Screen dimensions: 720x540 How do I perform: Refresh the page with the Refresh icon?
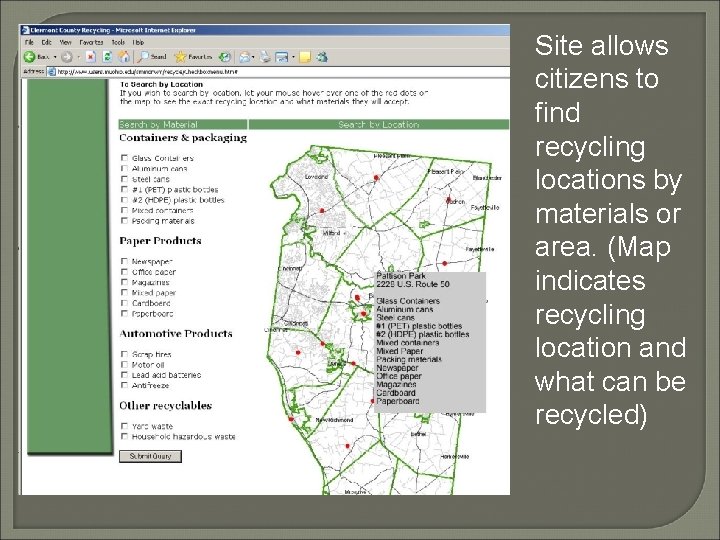tap(105, 57)
